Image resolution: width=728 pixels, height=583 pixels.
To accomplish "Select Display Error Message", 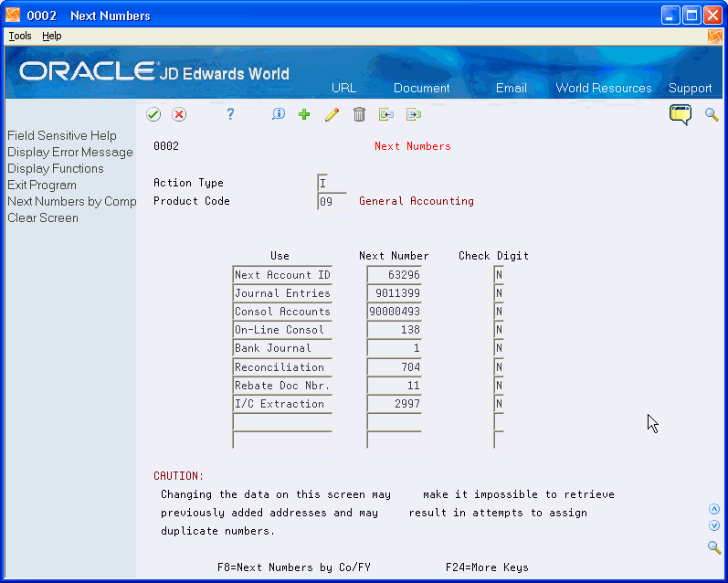I will 70,153.
